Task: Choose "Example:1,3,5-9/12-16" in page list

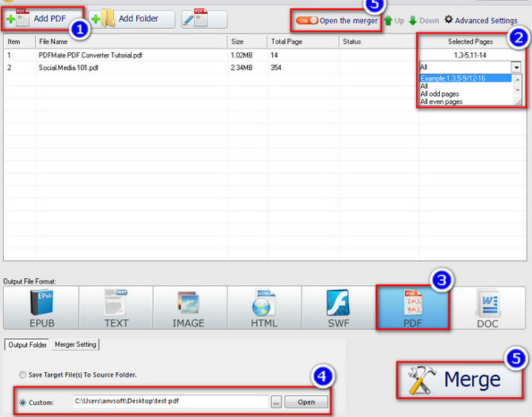Action: 465,79
